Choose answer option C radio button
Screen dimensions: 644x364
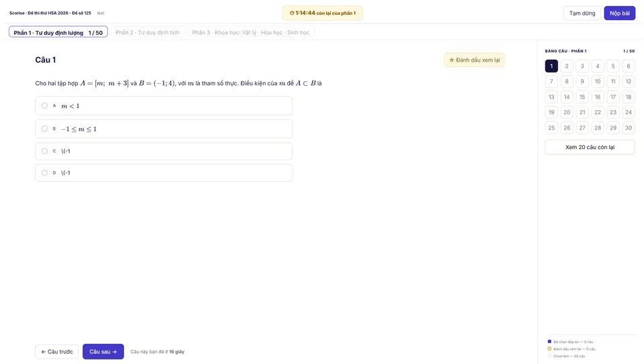(x=44, y=151)
